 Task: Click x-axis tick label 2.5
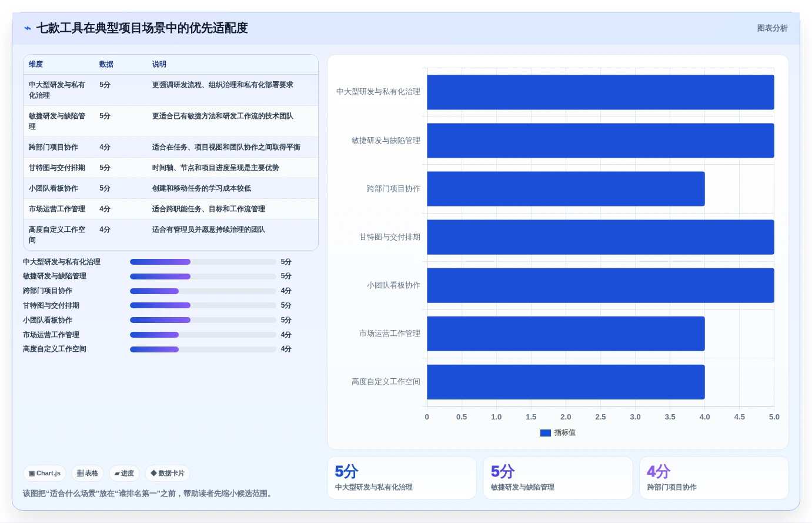pyautogui.click(x=600, y=417)
